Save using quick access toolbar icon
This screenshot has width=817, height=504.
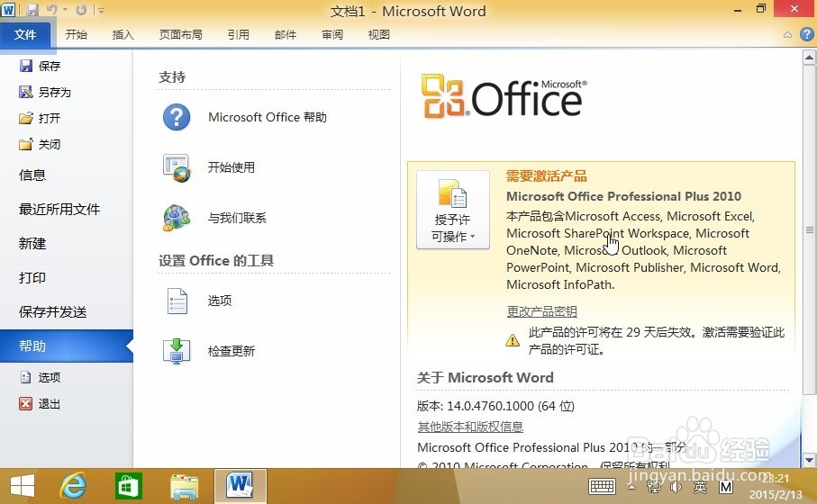click(x=32, y=10)
